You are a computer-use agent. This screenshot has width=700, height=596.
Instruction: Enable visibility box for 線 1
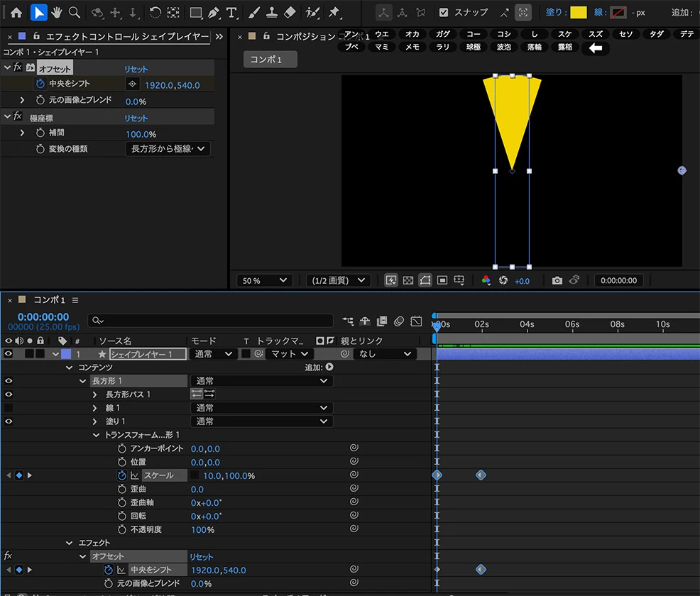coord(8,408)
